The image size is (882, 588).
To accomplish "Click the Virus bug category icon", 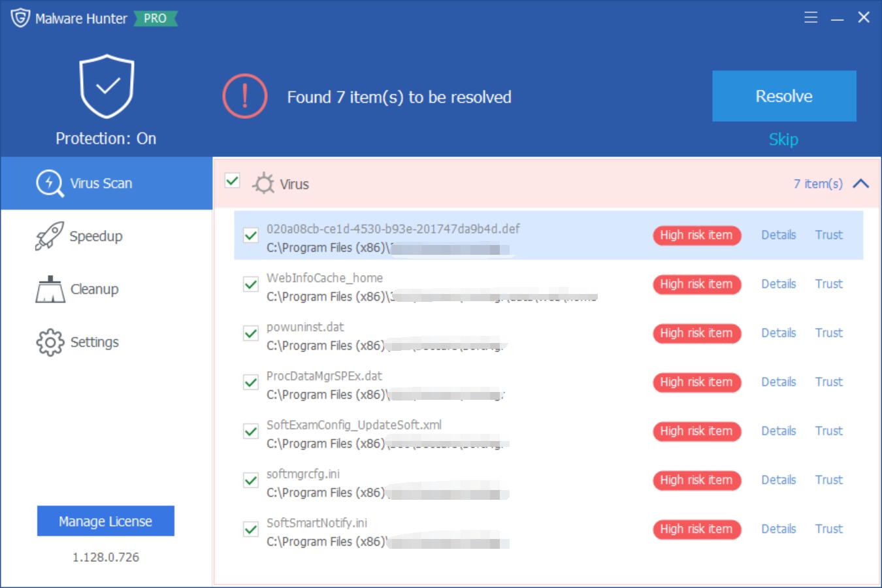I will click(263, 184).
